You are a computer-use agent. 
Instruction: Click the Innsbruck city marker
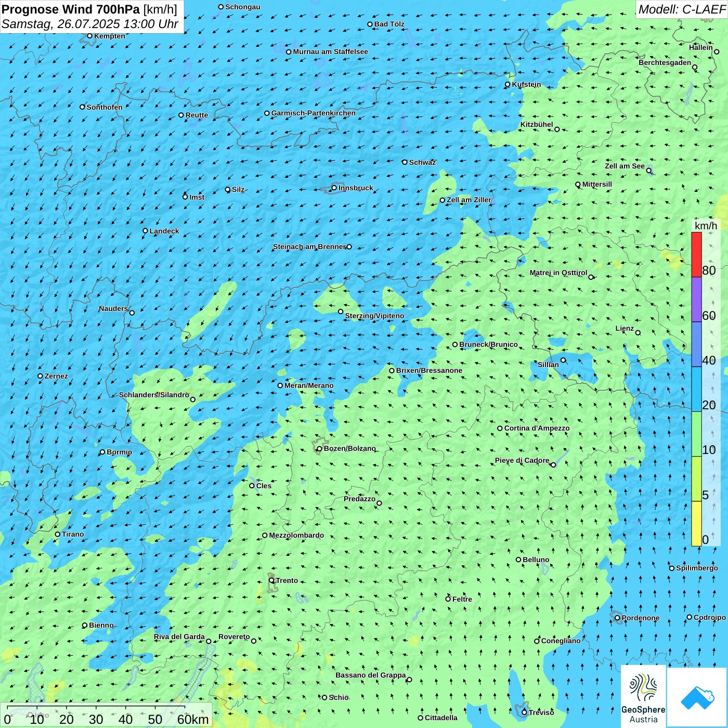(334, 188)
